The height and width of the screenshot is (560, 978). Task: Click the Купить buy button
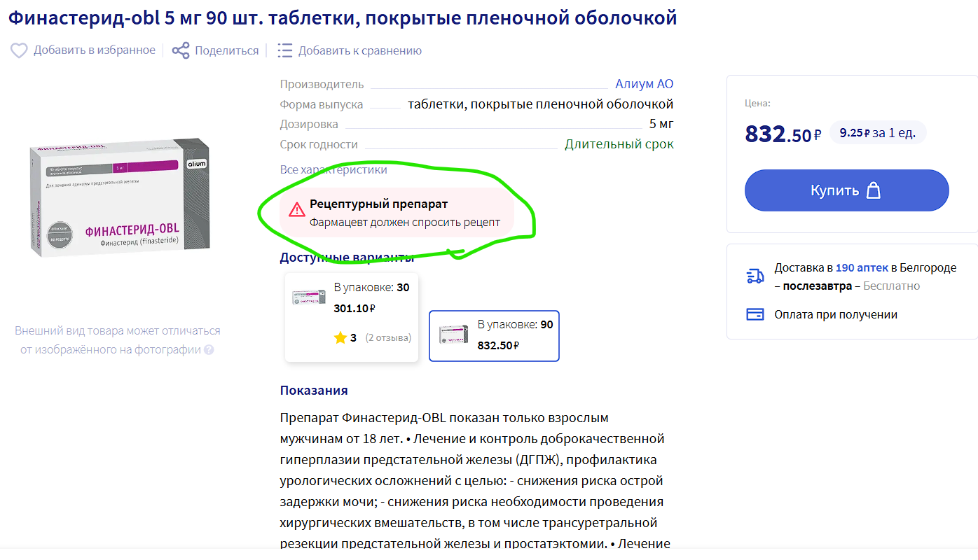pyautogui.click(x=846, y=190)
